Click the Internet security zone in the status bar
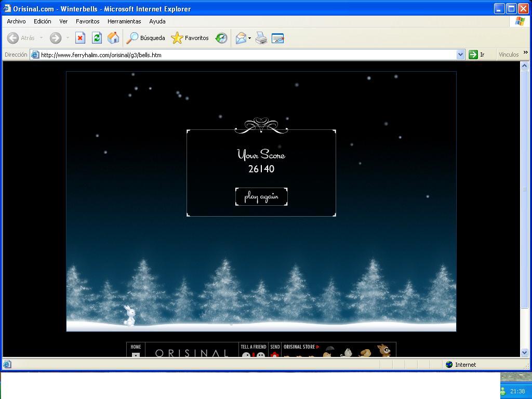 [460, 365]
